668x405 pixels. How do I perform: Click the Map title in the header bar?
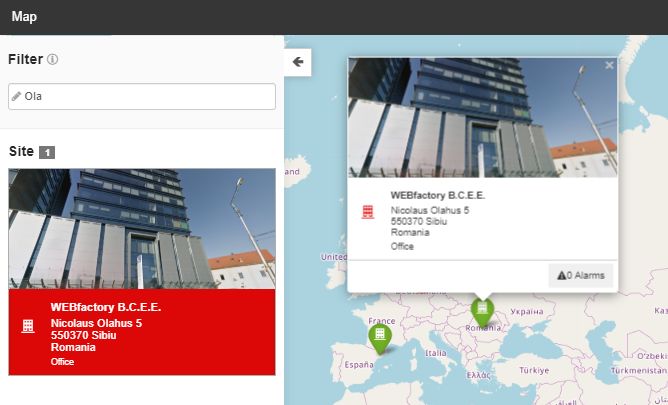25,16
